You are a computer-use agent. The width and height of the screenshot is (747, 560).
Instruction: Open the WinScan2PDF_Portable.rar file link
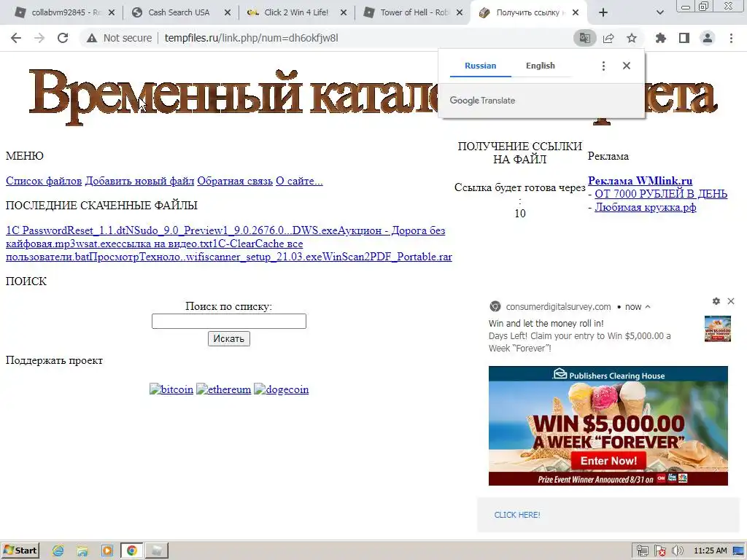point(387,257)
